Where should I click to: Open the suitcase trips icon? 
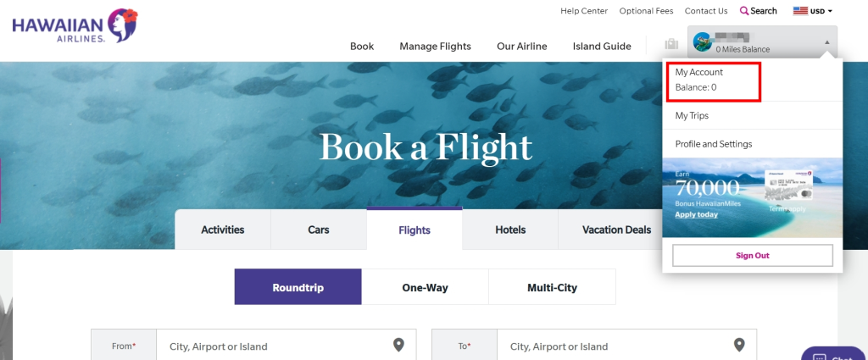[x=671, y=45]
